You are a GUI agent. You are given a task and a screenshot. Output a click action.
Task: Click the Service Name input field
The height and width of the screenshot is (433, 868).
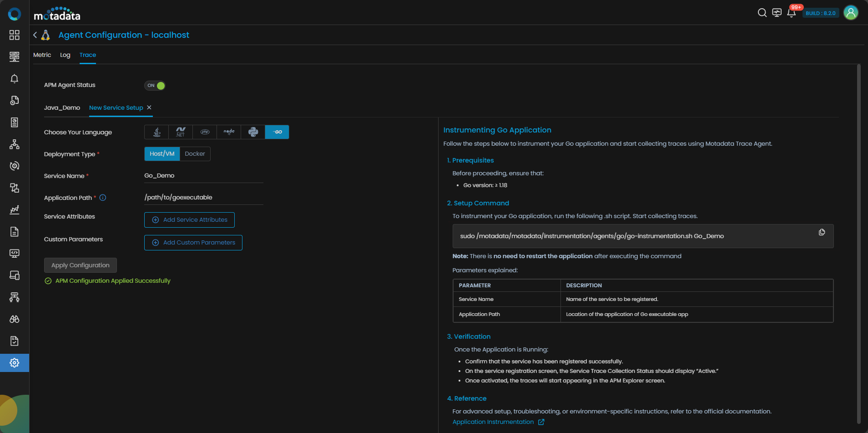pos(203,176)
